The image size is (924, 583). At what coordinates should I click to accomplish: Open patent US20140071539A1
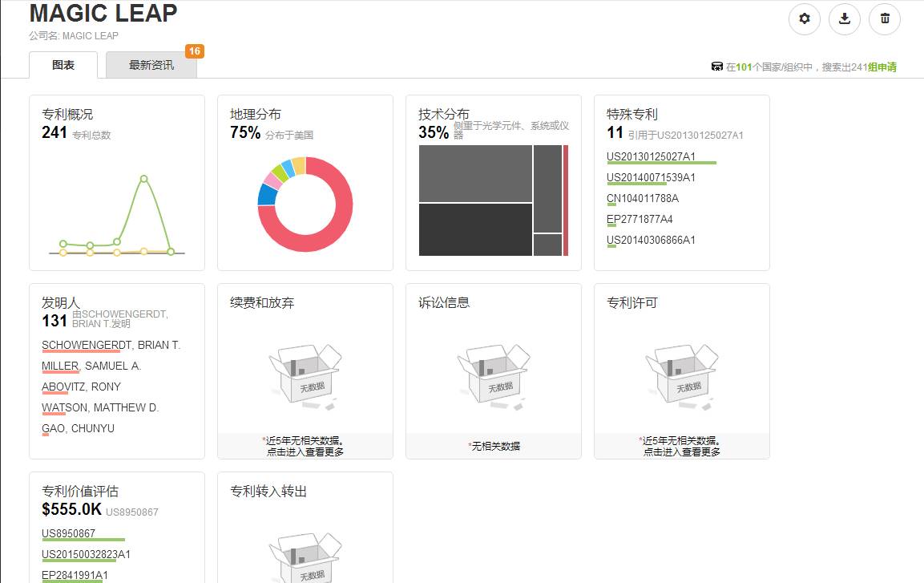[651, 177]
